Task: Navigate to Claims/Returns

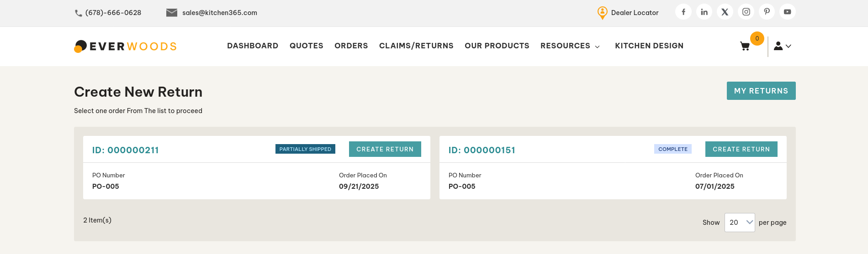Action: click(416, 46)
